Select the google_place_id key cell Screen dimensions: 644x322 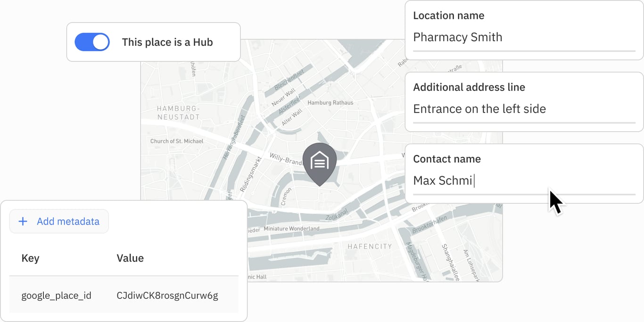pyautogui.click(x=57, y=296)
